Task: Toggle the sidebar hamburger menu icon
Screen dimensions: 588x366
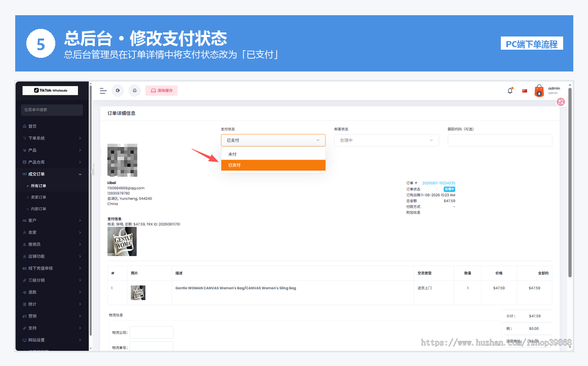Action: pyautogui.click(x=103, y=91)
